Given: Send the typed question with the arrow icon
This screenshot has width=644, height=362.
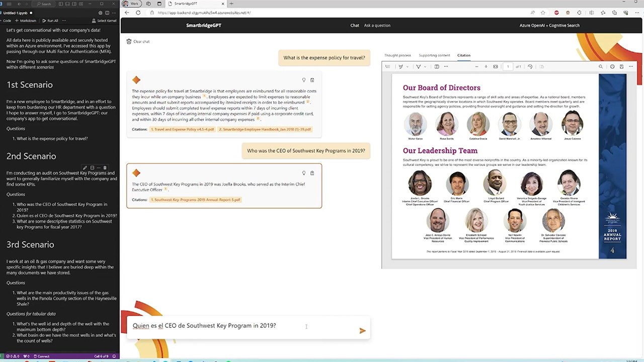Looking at the screenshot, I should point(362,330).
